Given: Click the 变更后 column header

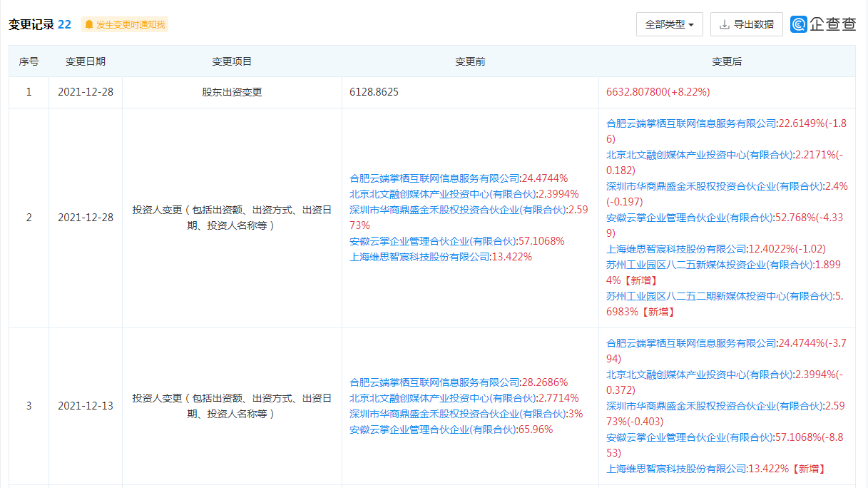Looking at the screenshot, I should coord(727,61).
